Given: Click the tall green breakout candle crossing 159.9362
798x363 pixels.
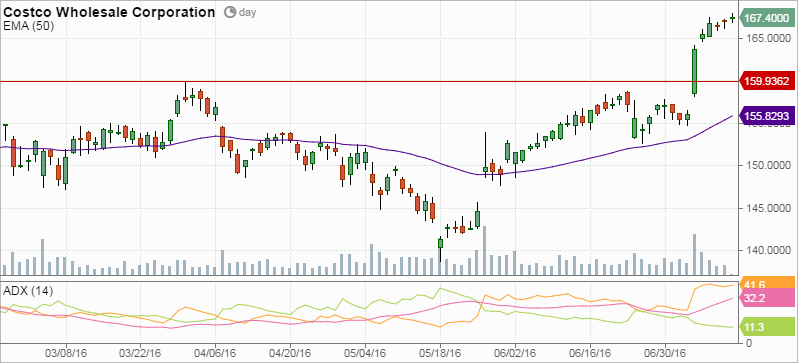Looking at the screenshot, I should click(694, 71).
